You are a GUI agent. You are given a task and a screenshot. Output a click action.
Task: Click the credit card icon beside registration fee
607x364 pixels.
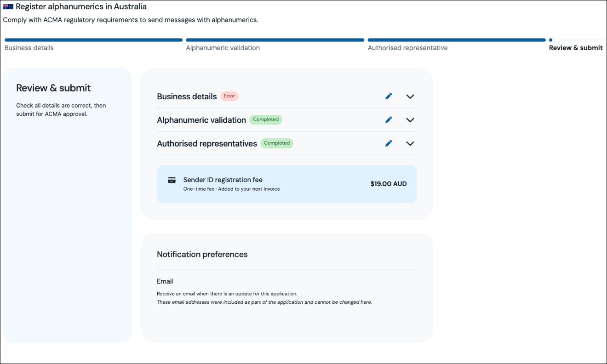click(x=172, y=180)
